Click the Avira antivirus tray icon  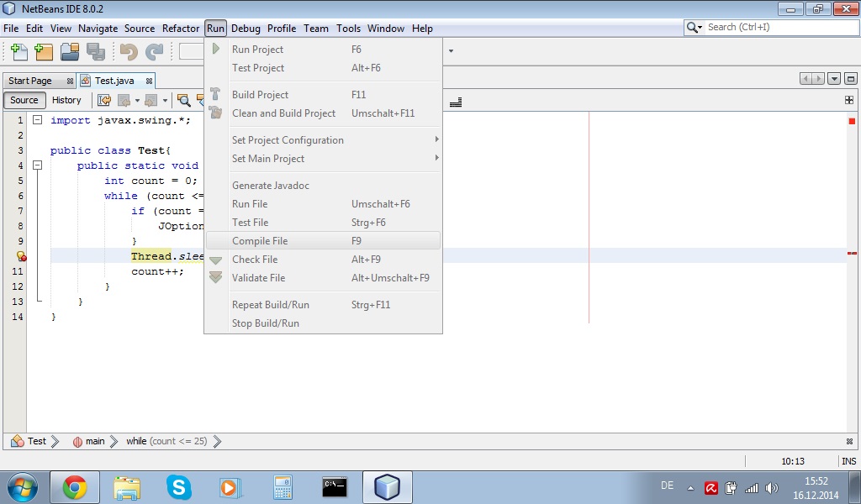(x=711, y=487)
